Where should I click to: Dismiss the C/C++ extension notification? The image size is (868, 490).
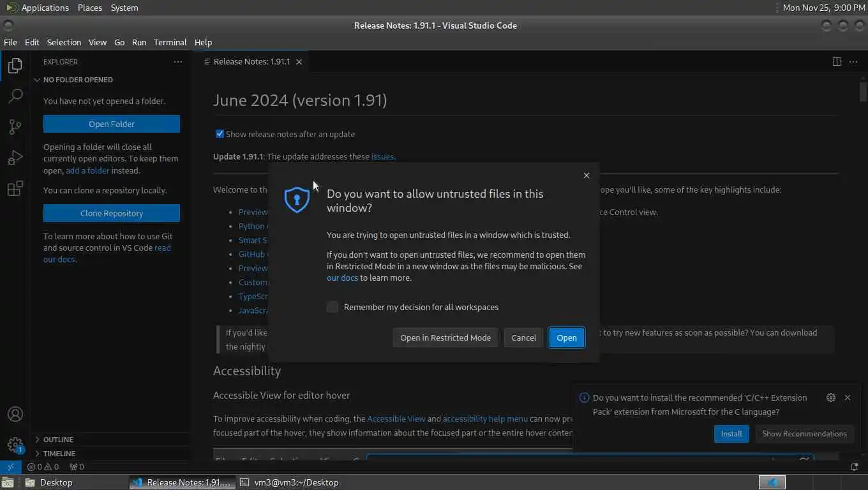(x=848, y=397)
